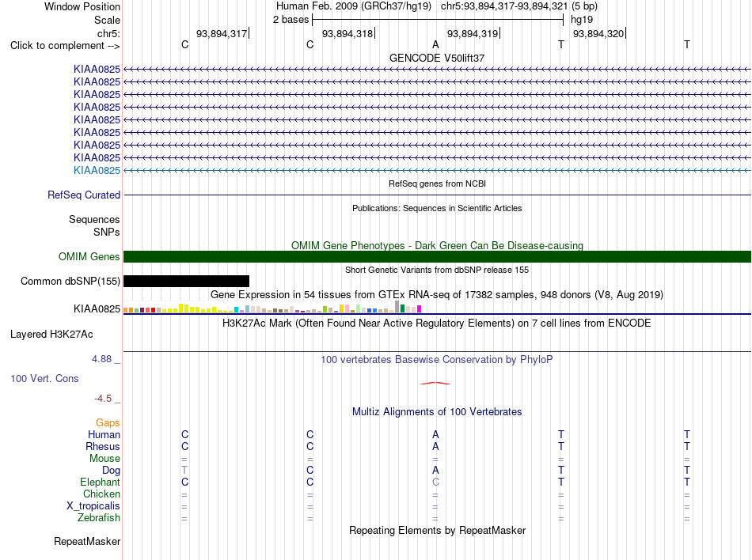Select the light-blue KIAA0825 transcript label
The width and height of the screenshot is (752, 560).
pos(97,171)
